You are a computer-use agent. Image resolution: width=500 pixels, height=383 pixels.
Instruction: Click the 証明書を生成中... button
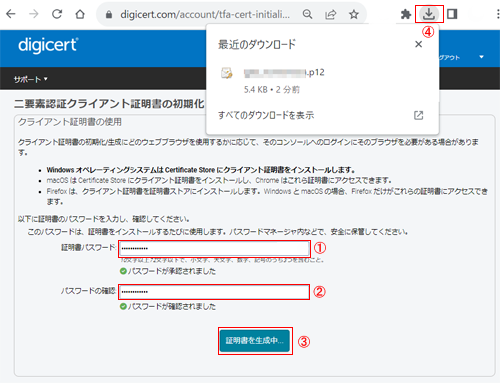(x=255, y=341)
